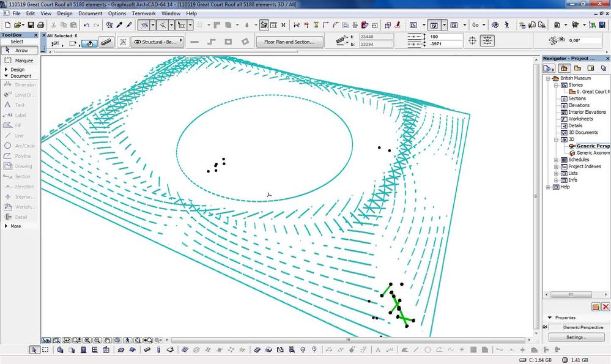Open a file with the folder icon
This screenshot has width=611, height=364.
(17, 25)
